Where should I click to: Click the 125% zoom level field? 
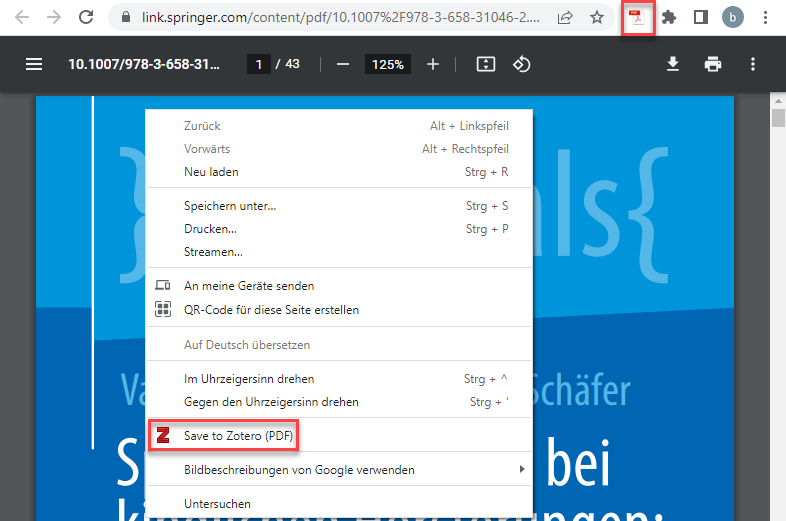tap(388, 64)
